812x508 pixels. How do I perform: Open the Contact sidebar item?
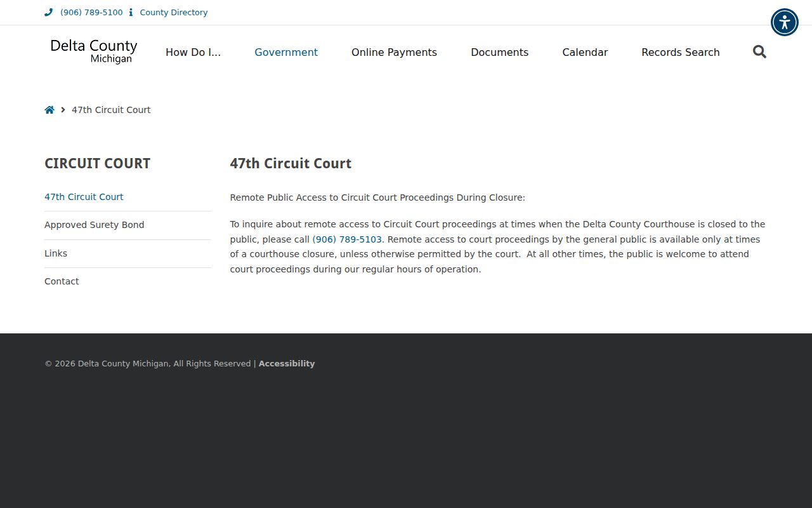[62, 281]
